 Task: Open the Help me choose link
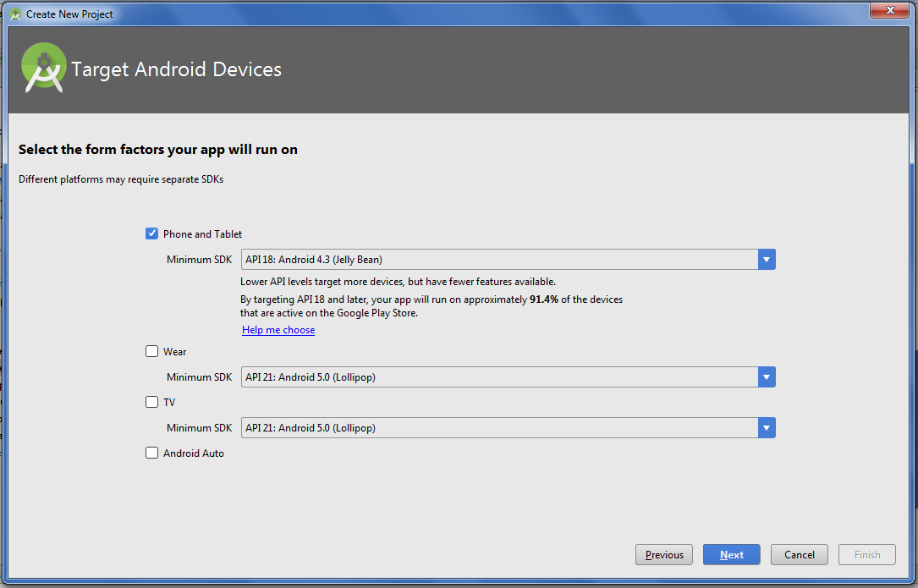[x=278, y=330]
